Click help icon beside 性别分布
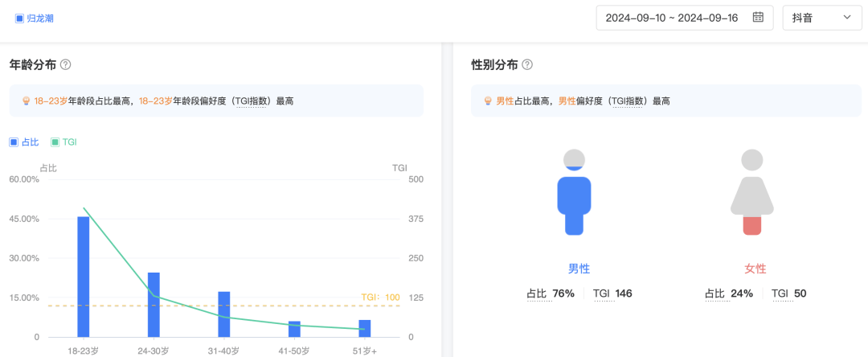 click(527, 65)
